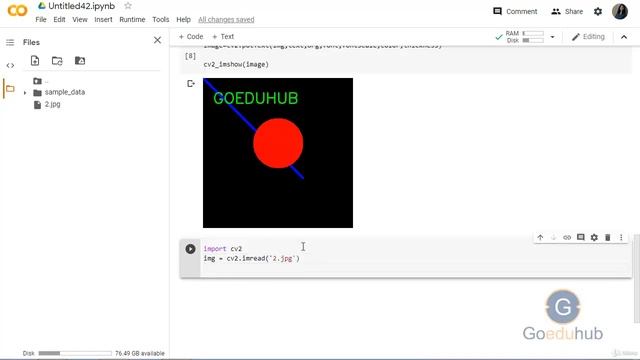Open the user account avatar
This screenshot has height=360, width=640.
[x=620, y=11]
